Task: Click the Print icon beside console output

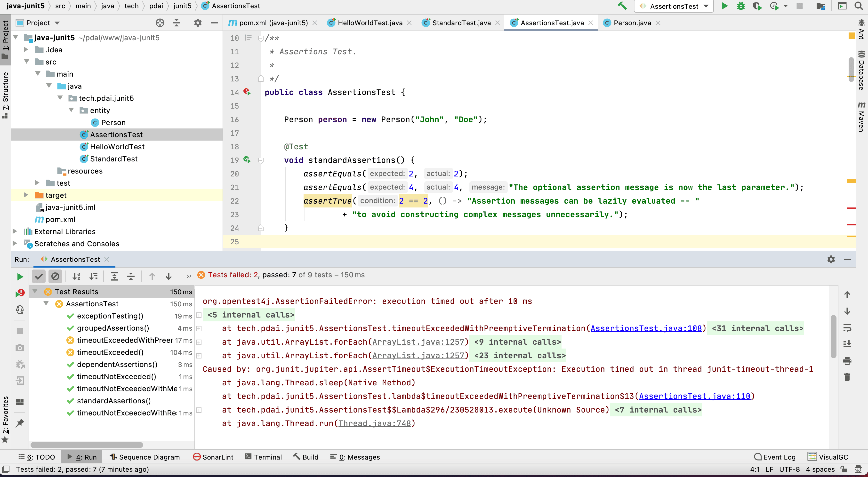Action: coord(847,361)
